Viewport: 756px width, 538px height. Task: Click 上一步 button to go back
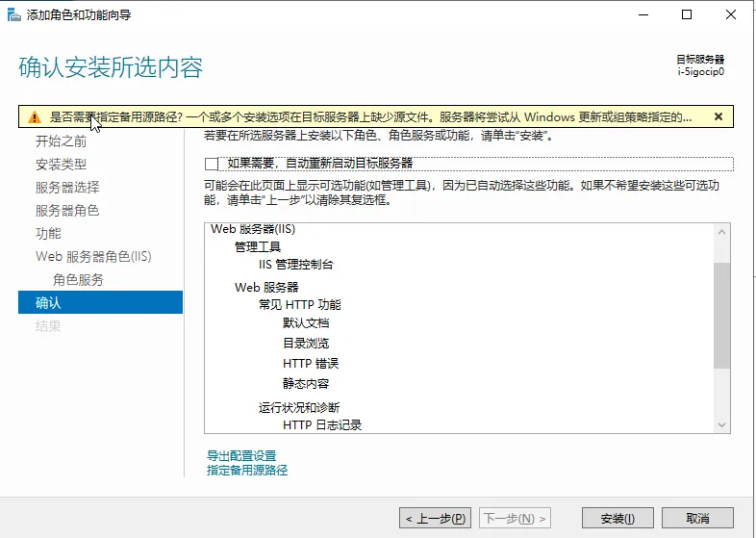point(436,518)
